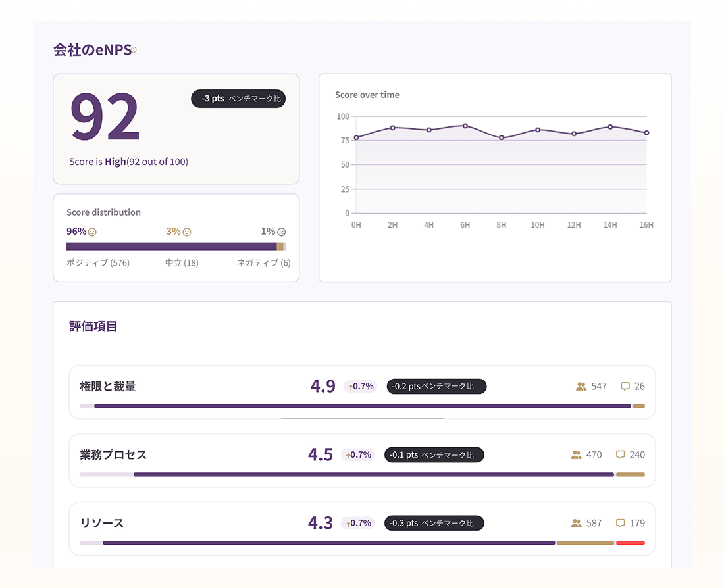
Task: Click the -0.2 pts benchmark badge for 権限と裁量
Action: click(x=436, y=386)
